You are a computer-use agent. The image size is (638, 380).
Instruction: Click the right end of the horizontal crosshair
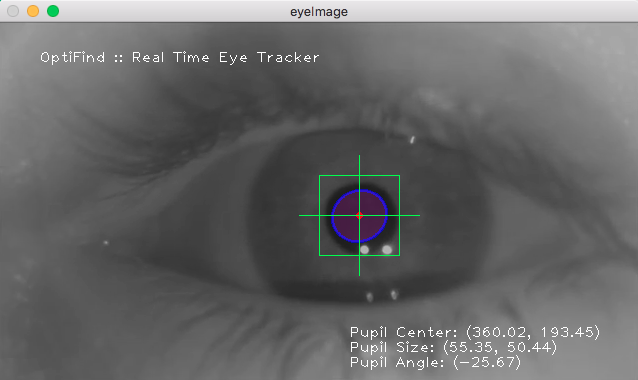tap(418, 216)
